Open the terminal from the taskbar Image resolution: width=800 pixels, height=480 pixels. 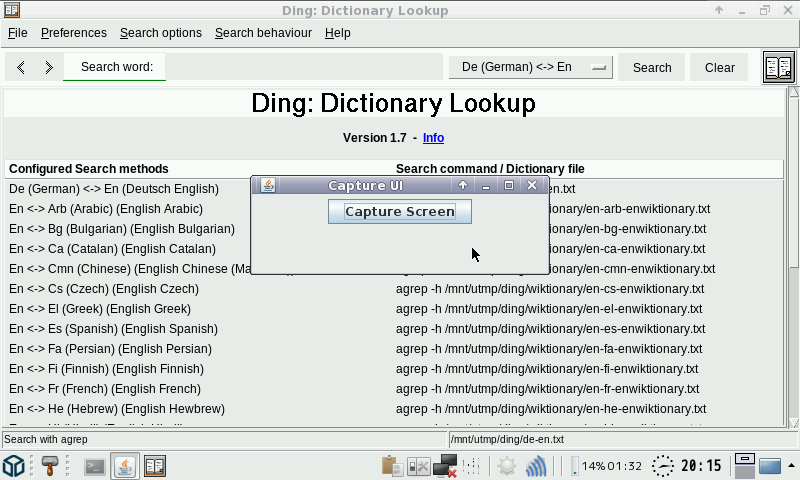[x=95, y=466]
